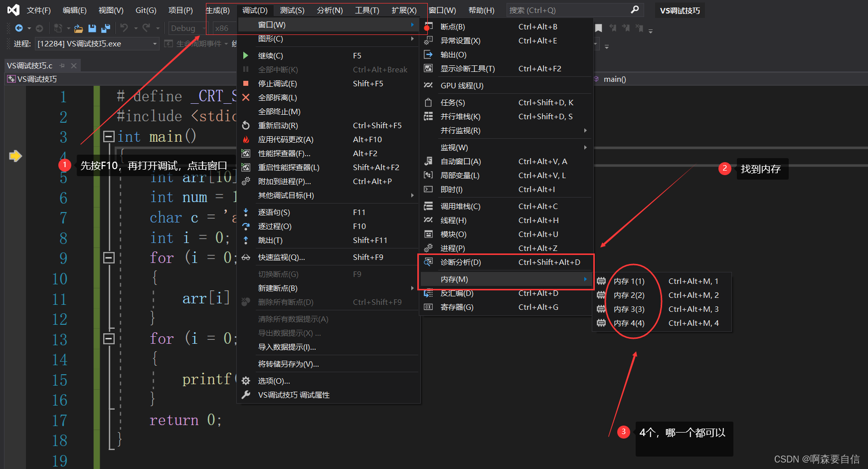Click the play icon beside 继续(C)
The height and width of the screenshot is (469, 868).
tap(246, 55)
